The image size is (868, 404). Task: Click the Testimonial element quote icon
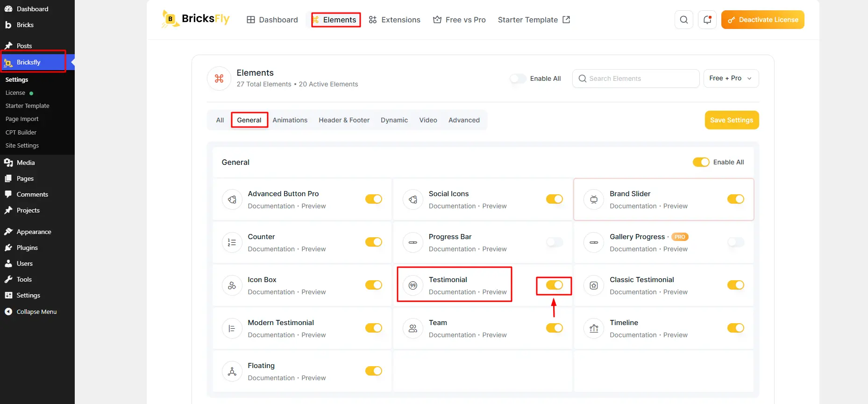coord(413,285)
